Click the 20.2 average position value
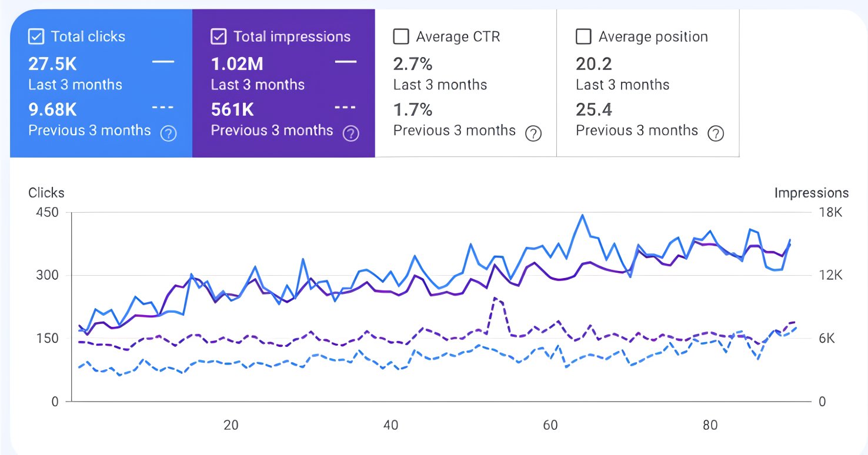 594,63
